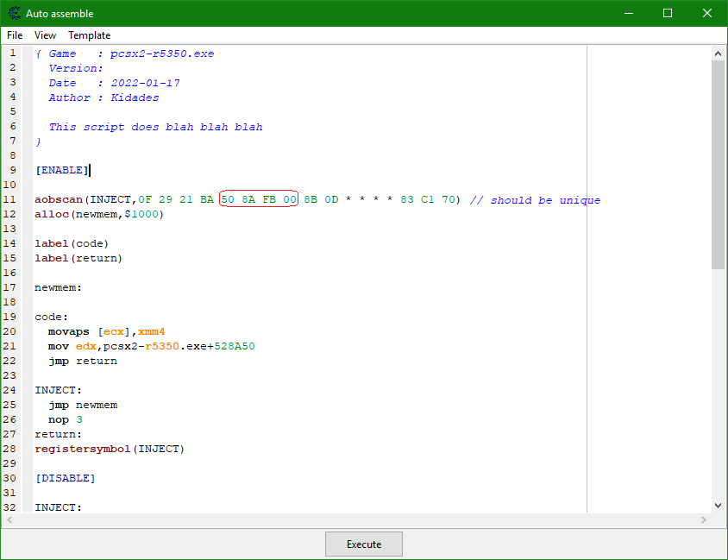
Task: Open the View menu
Action: click(45, 35)
